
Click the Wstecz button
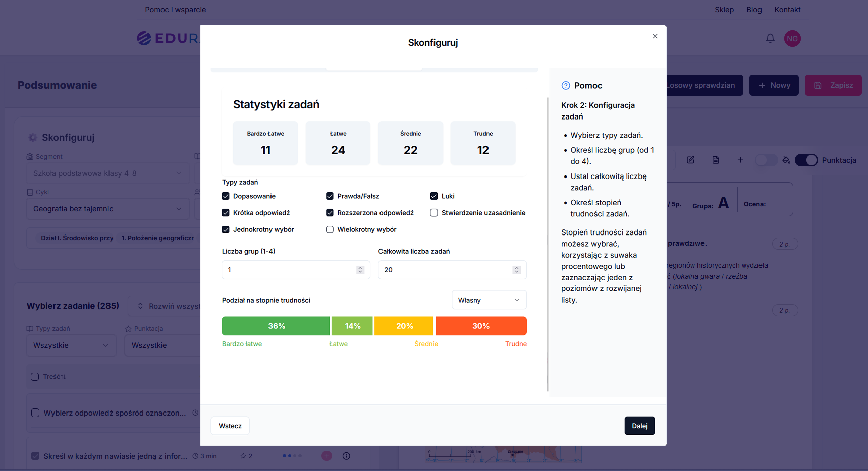[230, 426]
